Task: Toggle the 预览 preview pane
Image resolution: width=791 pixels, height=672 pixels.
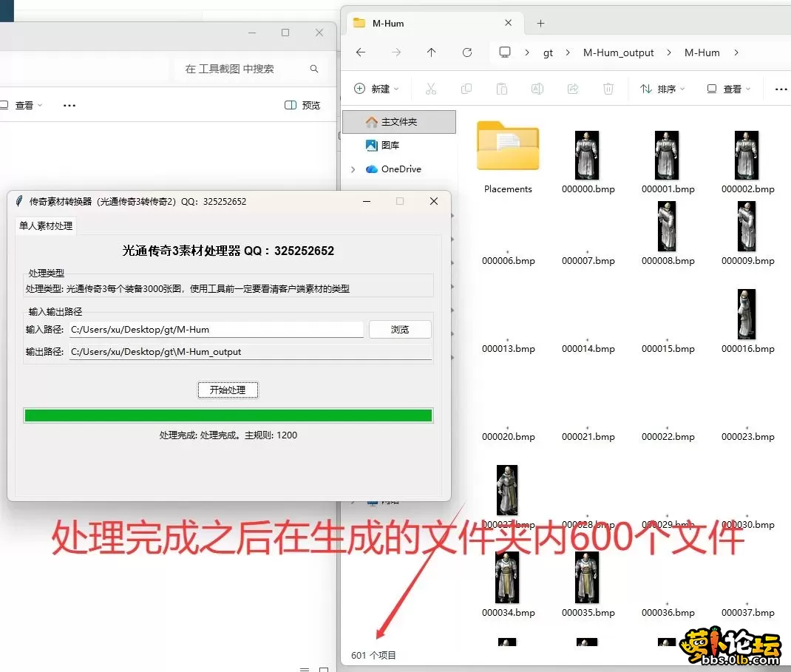Action: coord(302,105)
